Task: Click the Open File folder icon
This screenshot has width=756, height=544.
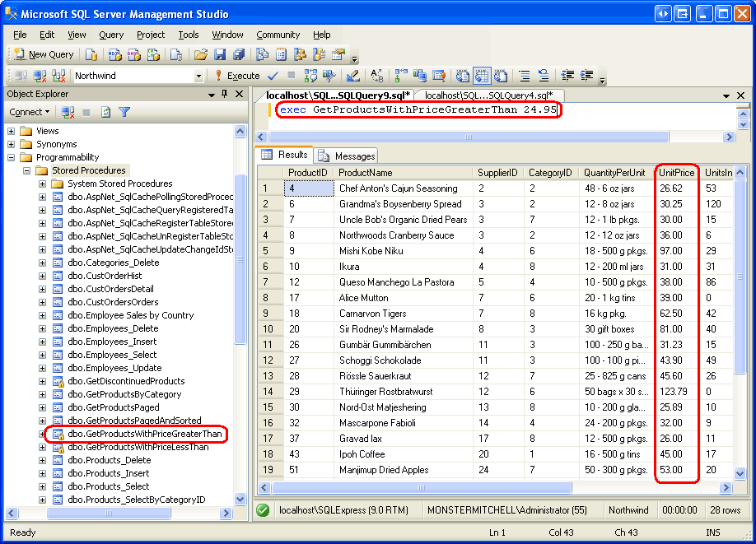Action: tap(200, 54)
